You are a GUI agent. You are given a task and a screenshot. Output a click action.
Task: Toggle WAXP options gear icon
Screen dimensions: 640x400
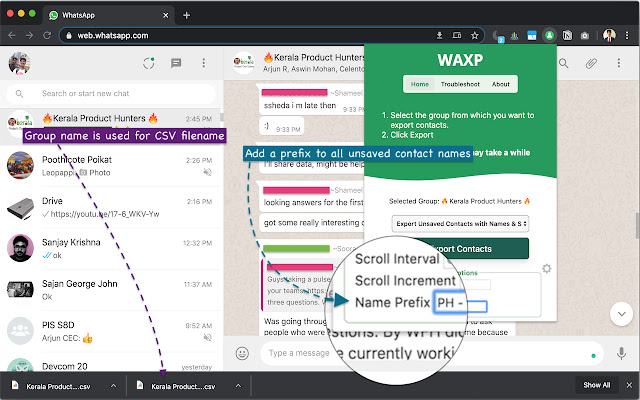[x=547, y=268]
